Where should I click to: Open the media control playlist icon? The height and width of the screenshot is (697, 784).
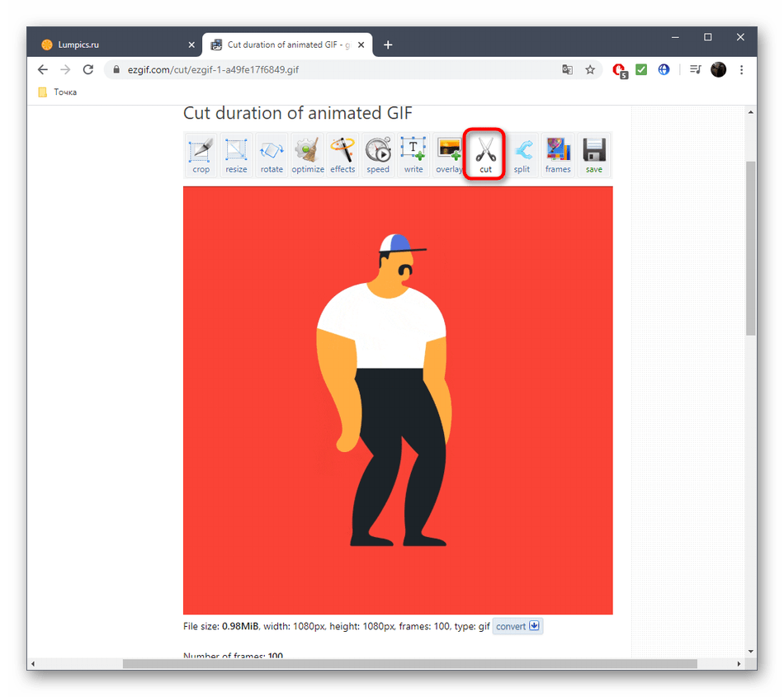[696, 69]
